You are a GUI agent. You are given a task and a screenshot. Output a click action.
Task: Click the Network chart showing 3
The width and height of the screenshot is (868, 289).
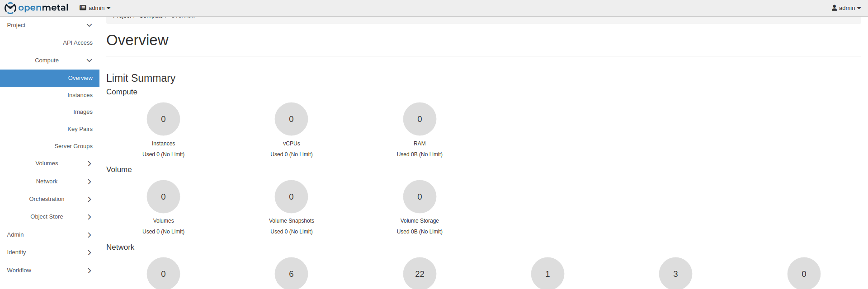[x=675, y=273]
